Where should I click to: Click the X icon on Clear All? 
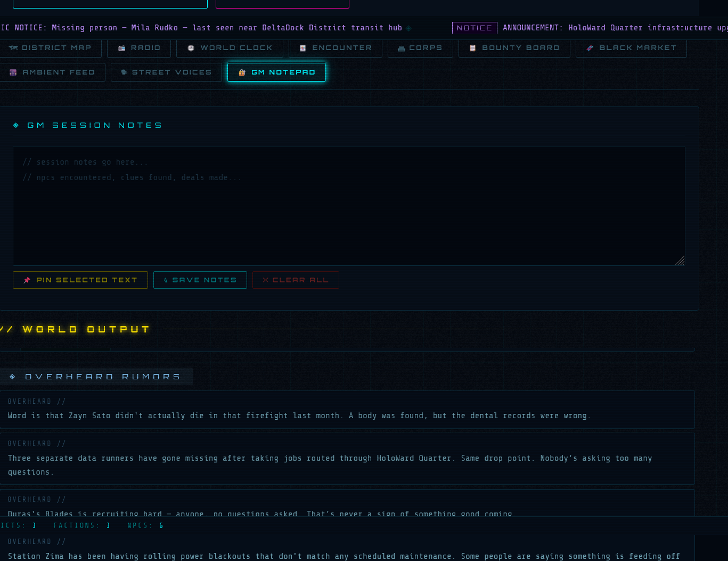click(x=265, y=280)
